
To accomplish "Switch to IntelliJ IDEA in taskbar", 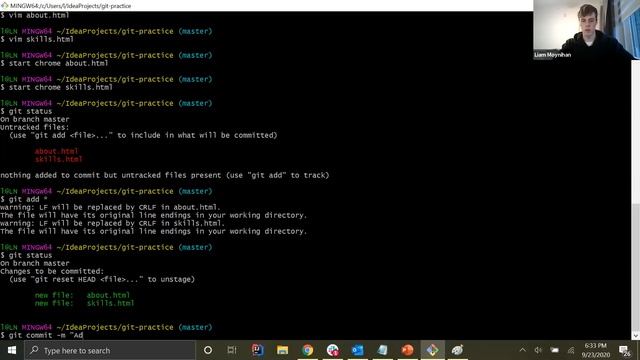I will pos(258,350).
